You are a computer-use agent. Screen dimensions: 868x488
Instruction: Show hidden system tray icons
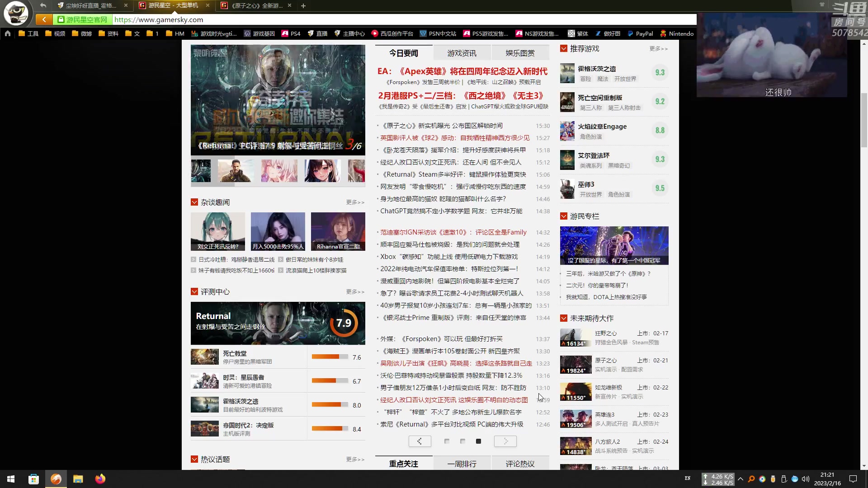tap(741, 479)
